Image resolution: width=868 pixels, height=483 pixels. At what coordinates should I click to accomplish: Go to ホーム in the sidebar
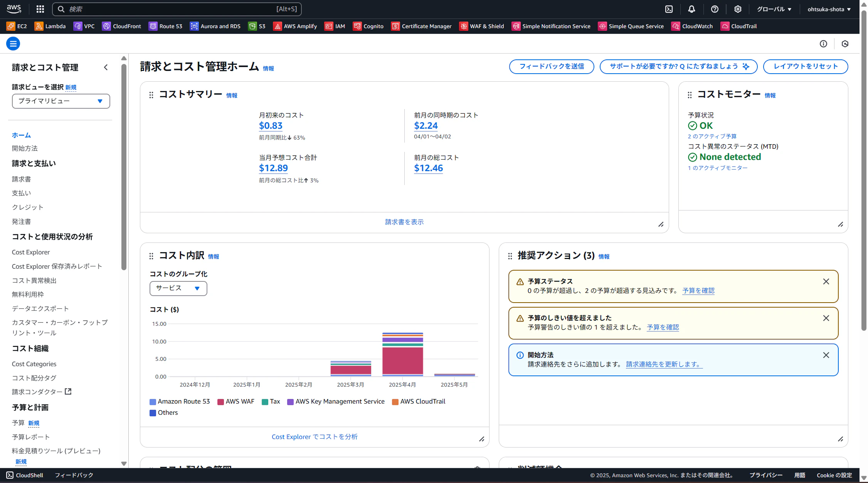click(21, 135)
